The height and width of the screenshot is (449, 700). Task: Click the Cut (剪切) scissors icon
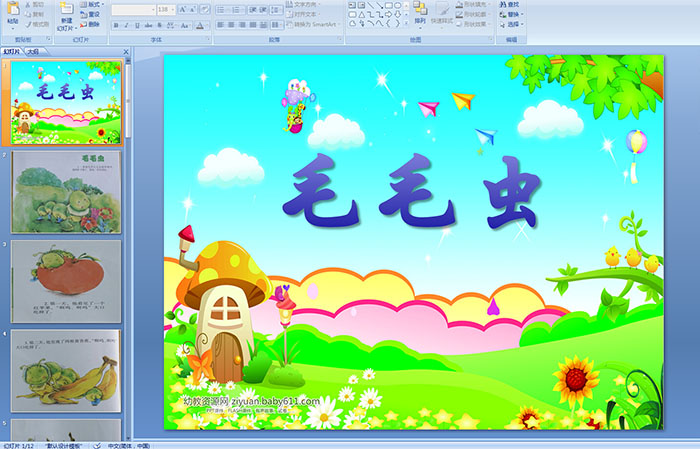(28, 4)
